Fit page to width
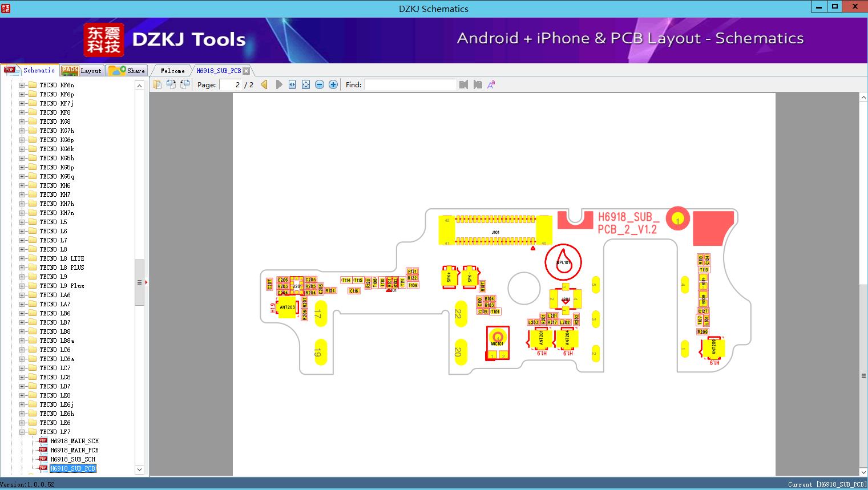 [292, 84]
